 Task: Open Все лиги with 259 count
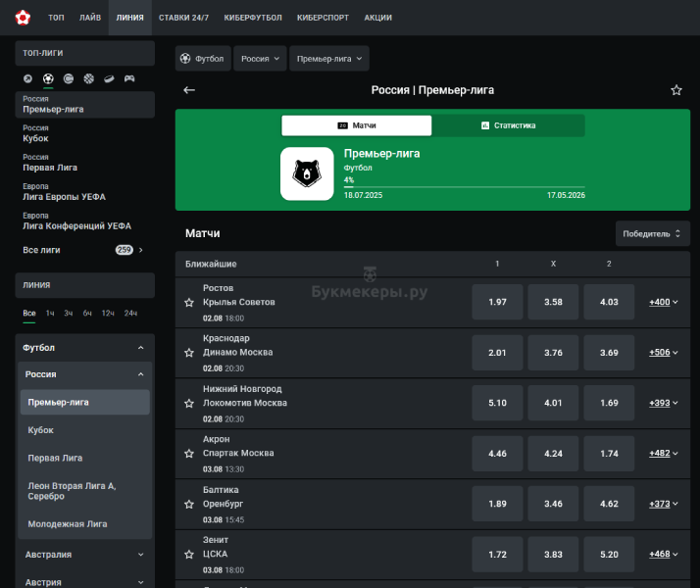(83, 250)
